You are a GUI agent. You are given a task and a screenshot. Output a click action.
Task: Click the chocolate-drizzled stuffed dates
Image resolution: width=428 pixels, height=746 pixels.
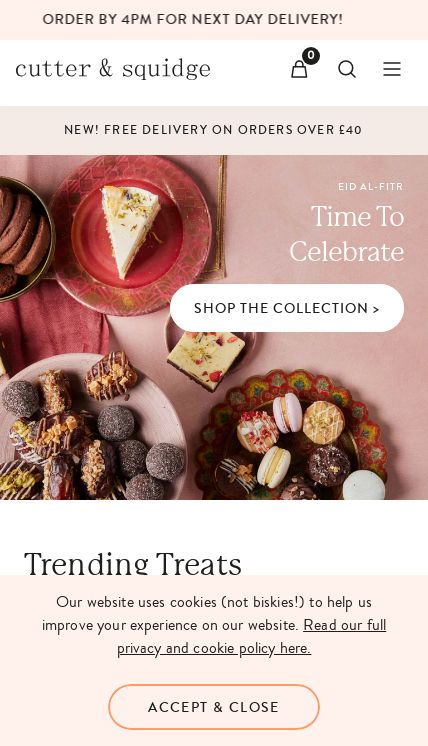tap(110, 375)
